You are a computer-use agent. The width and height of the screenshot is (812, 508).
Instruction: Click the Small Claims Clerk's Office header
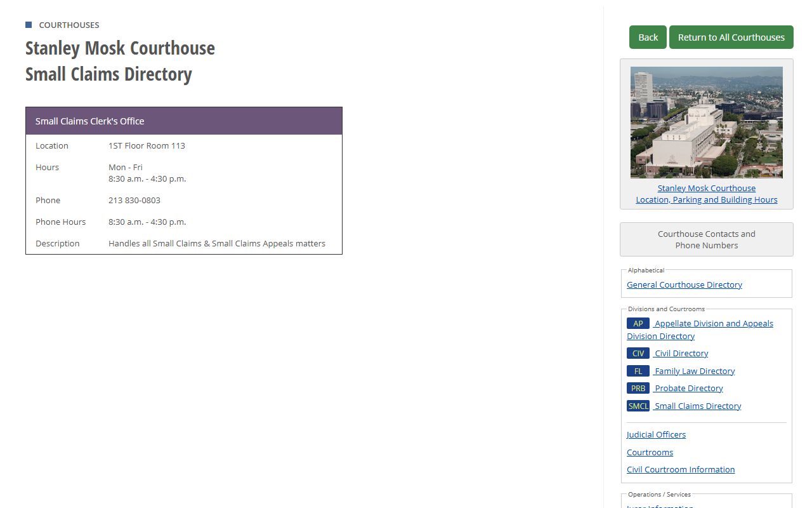(x=184, y=121)
